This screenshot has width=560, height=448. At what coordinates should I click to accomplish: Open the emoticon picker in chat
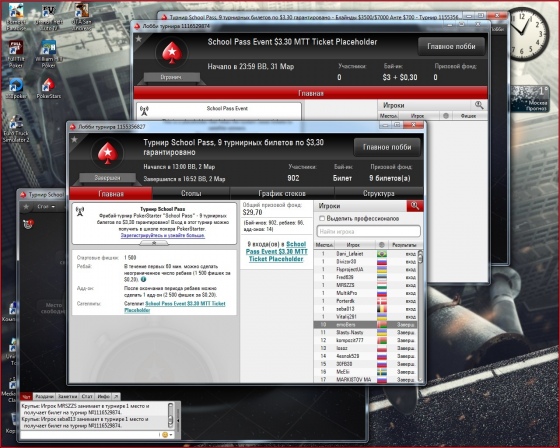click(165, 435)
